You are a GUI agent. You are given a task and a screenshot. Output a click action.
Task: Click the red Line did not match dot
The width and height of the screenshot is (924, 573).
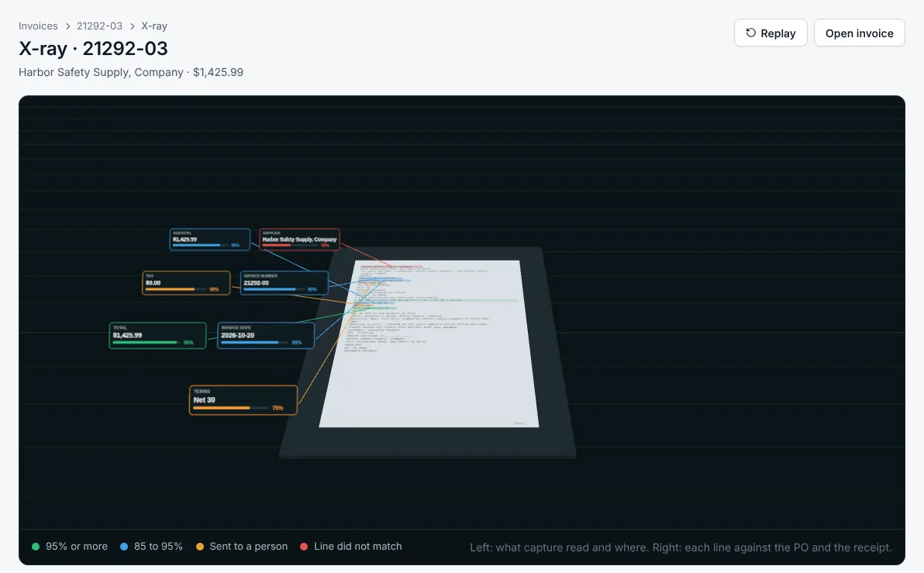[x=304, y=547]
